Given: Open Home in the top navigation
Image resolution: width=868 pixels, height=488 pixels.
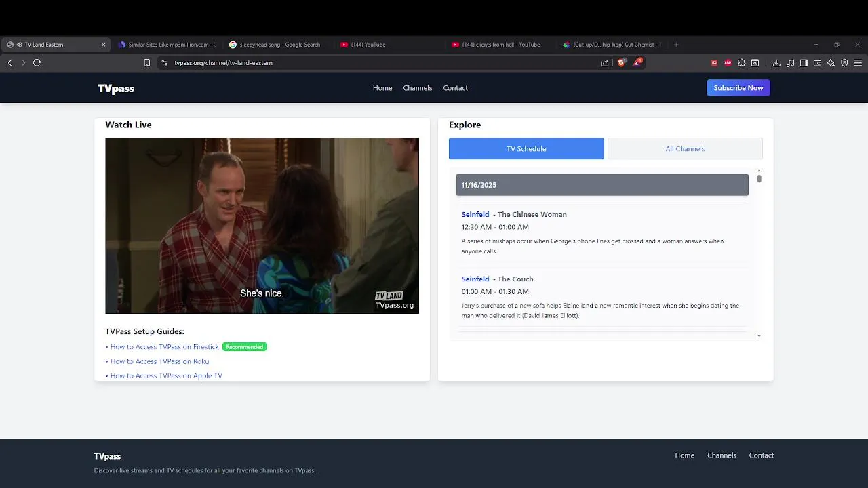Looking at the screenshot, I should pyautogui.click(x=382, y=88).
